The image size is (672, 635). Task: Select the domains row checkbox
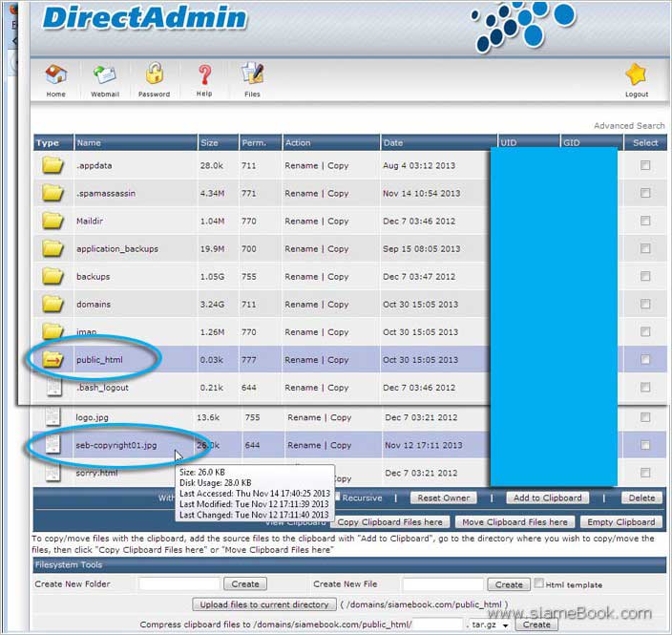pyautogui.click(x=645, y=304)
